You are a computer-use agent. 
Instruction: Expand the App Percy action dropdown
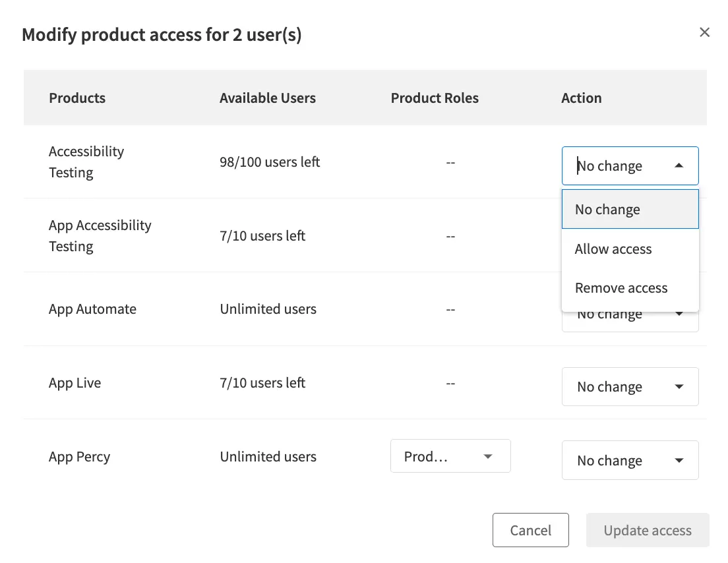pos(629,460)
